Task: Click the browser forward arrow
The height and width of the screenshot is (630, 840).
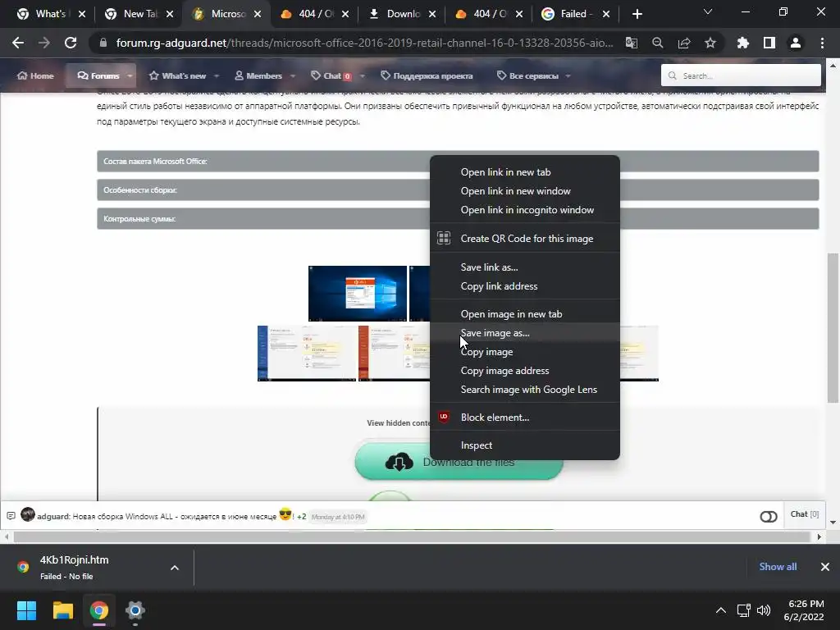Action: (x=44, y=43)
